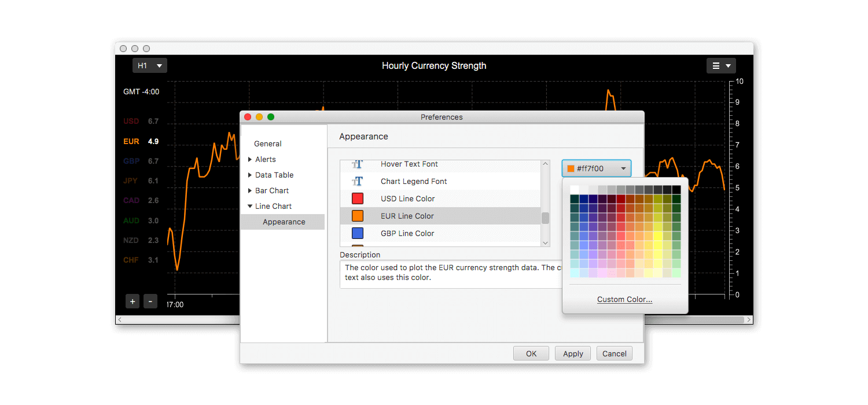
Task: Select General in the Preferences sidebar
Action: coord(267,143)
